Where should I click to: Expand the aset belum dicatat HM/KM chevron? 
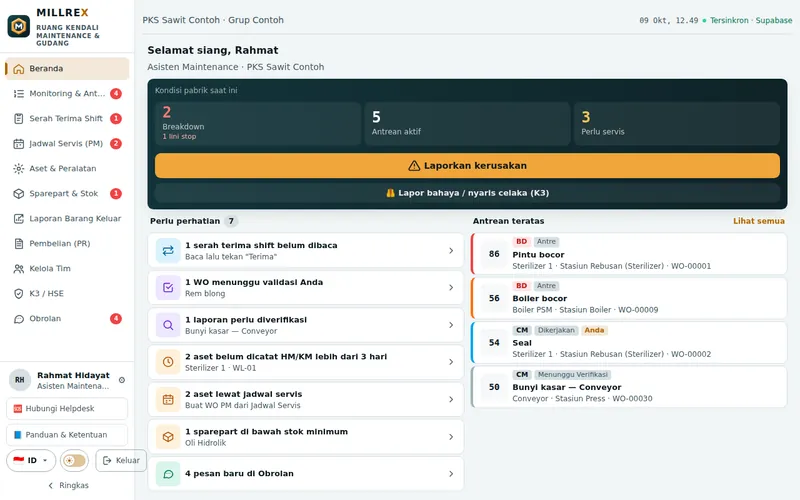tap(451, 362)
